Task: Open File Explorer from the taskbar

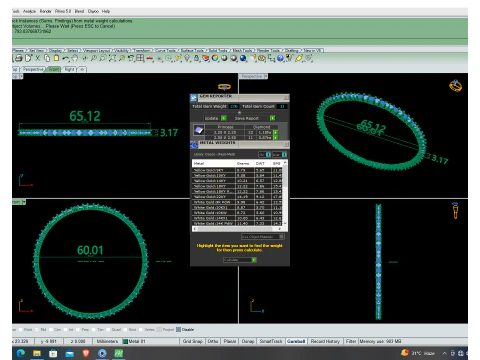Action: [x=37, y=353]
